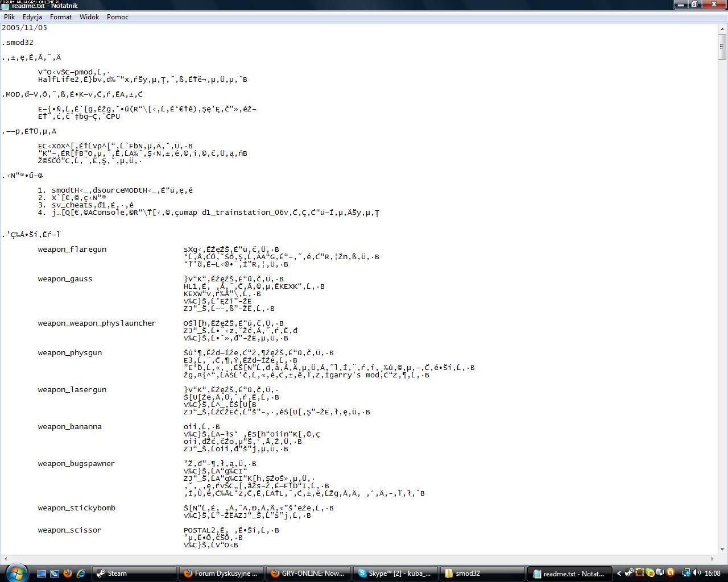
Task: Click the text weapon_bananna
Action: pyautogui.click(x=70, y=427)
